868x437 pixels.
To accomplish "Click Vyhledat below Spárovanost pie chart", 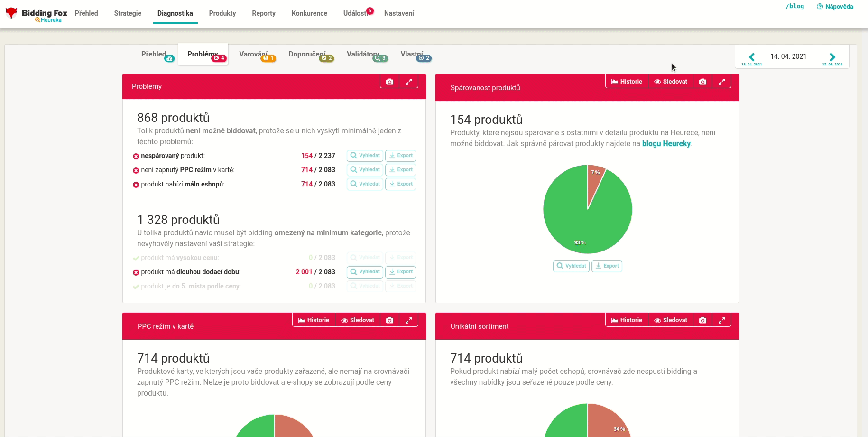I will tap(571, 266).
